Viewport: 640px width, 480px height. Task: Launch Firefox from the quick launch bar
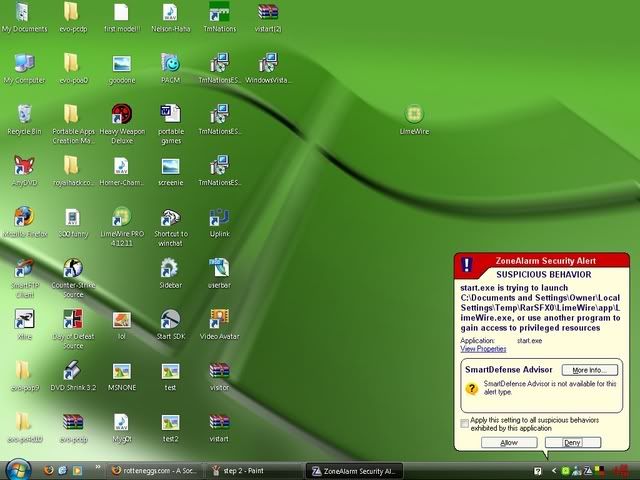click(x=49, y=471)
